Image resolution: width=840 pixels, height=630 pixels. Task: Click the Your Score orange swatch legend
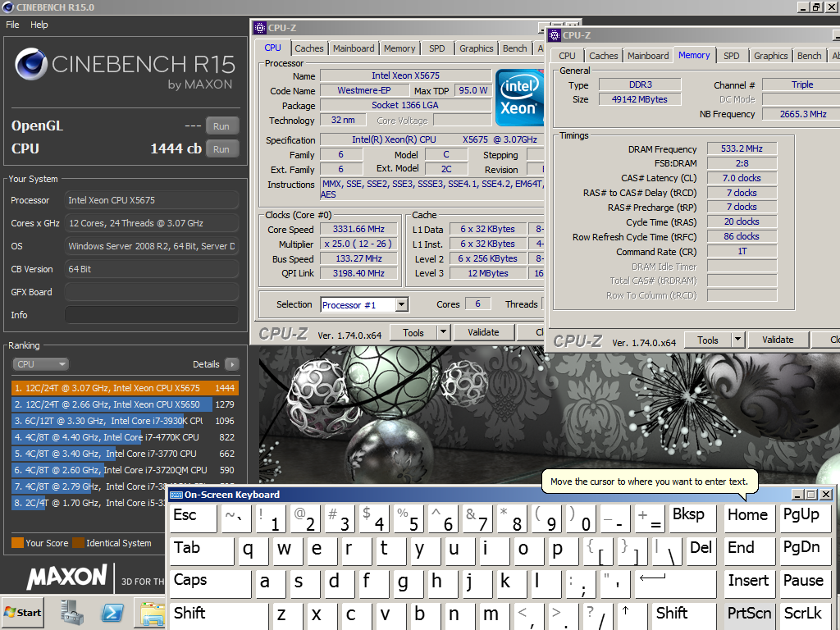(18, 543)
